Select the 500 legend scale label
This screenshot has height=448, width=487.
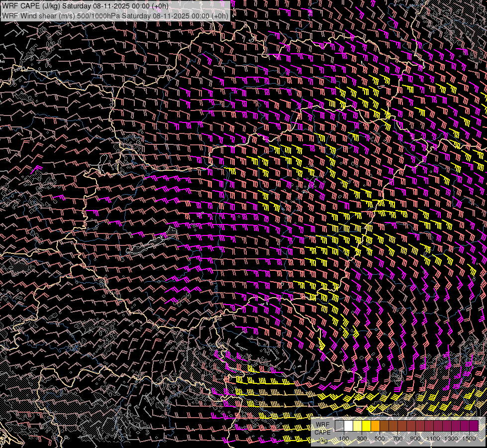[x=380, y=439]
